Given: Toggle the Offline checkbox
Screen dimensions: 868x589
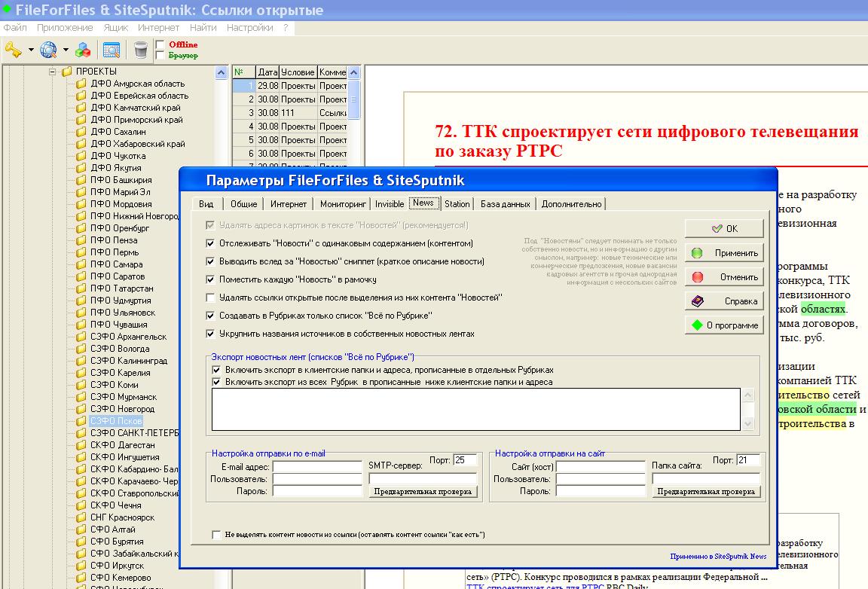Looking at the screenshot, I should (x=160, y=44).
